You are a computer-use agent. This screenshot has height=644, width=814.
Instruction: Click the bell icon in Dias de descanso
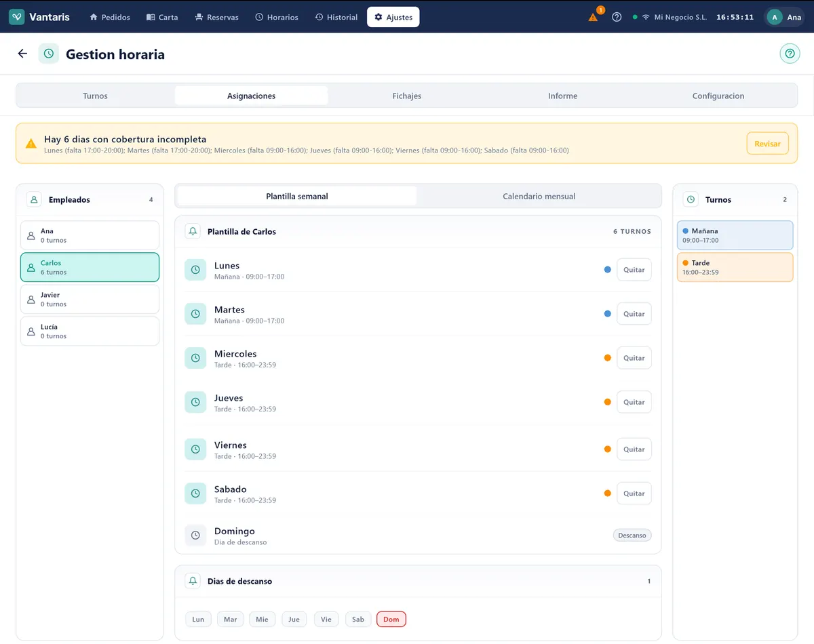coord(193,581)
